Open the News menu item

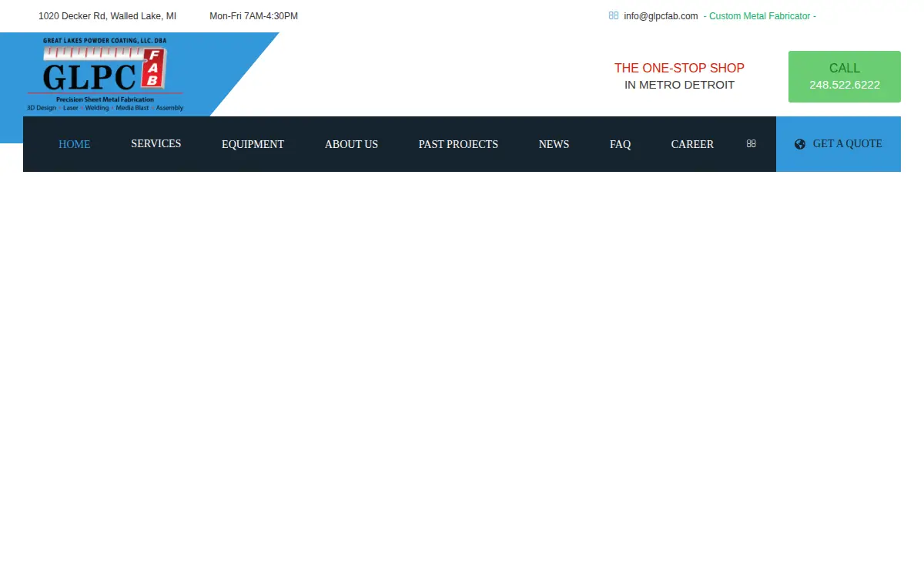tap(554, 144)
